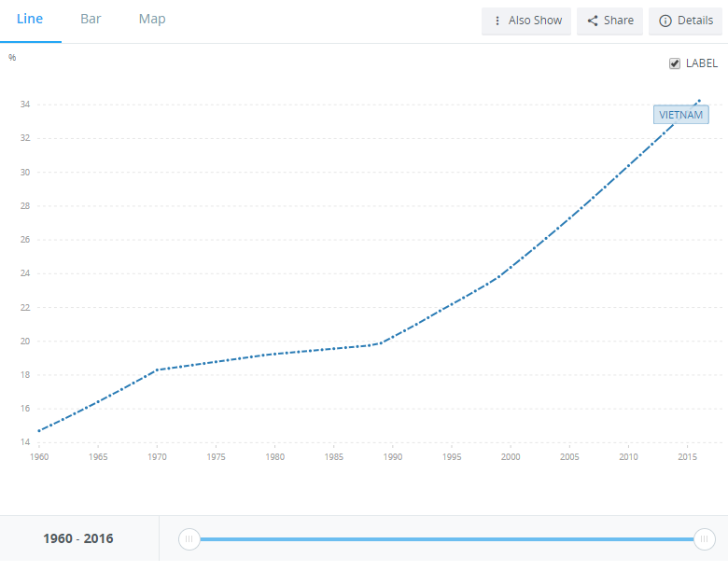Image resolution: width=728 pixels, height=572 pixels.
Task: Click the 1990 x-axis label
Action: (x=393, y=457)
